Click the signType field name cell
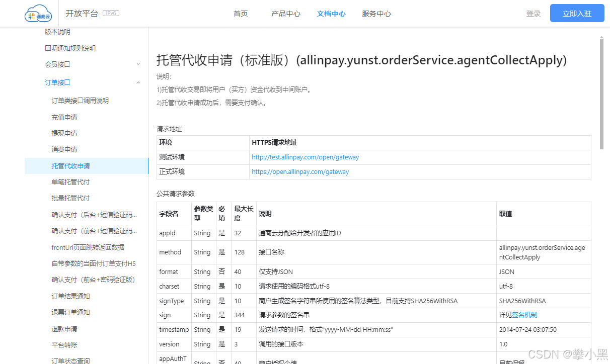610x364 pixels. pos(174,301)
